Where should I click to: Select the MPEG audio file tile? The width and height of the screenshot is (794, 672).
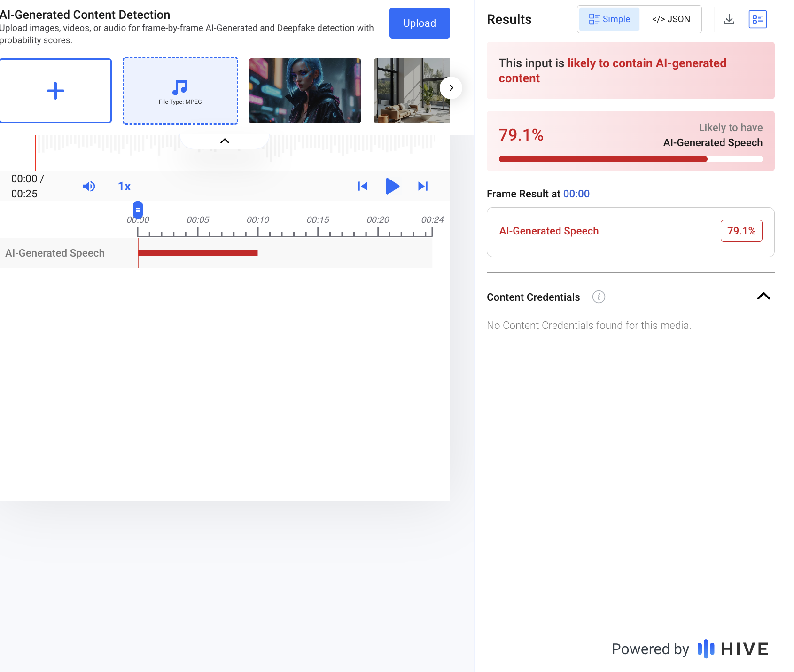click(180, 91)
